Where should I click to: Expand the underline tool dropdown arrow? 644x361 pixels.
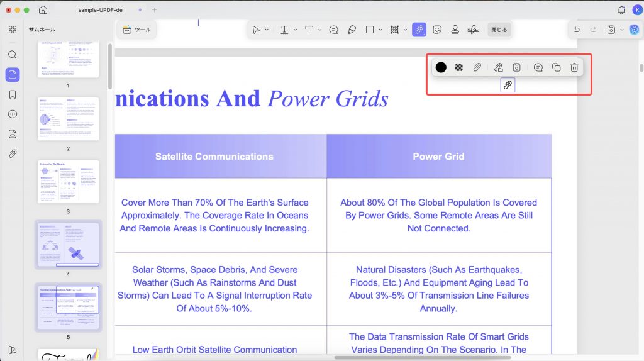tap(296, 30)
